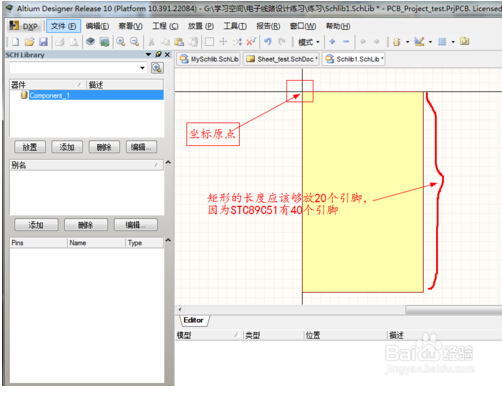The image size is (502, 395).
Task: Open the 窗口(W) menu
Action: click(303, 26)
